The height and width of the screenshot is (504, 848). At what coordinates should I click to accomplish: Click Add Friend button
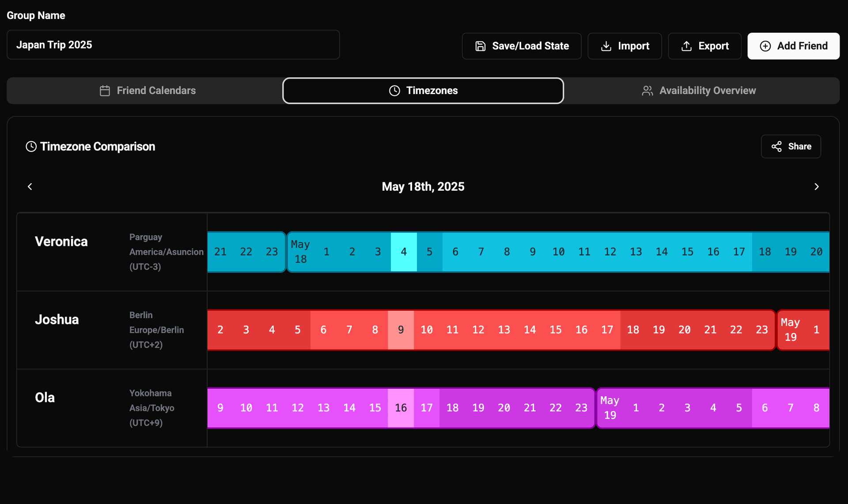(x=793, y=46)
